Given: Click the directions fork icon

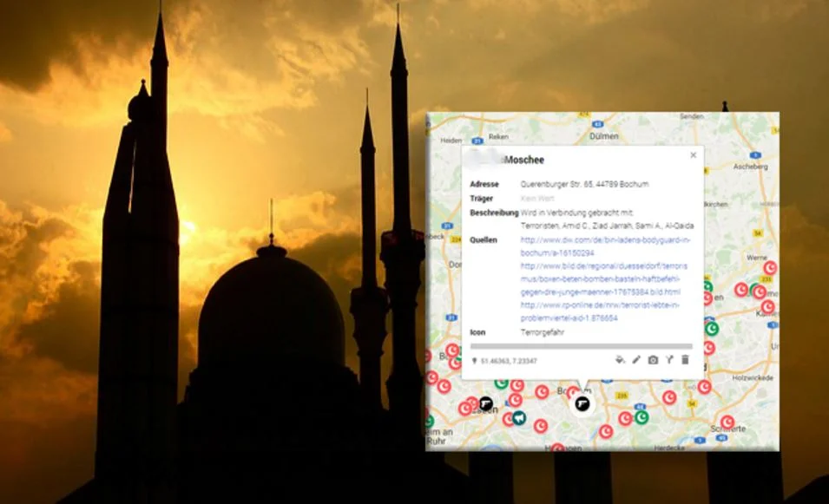Looking at the screenshot, I should pyautogui.click(x=669, y=360).
